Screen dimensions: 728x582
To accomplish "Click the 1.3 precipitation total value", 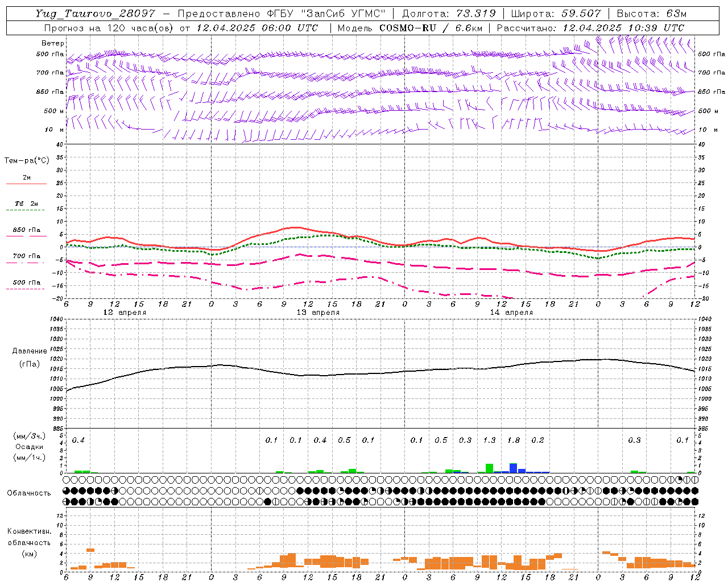I will click(489, 440).
